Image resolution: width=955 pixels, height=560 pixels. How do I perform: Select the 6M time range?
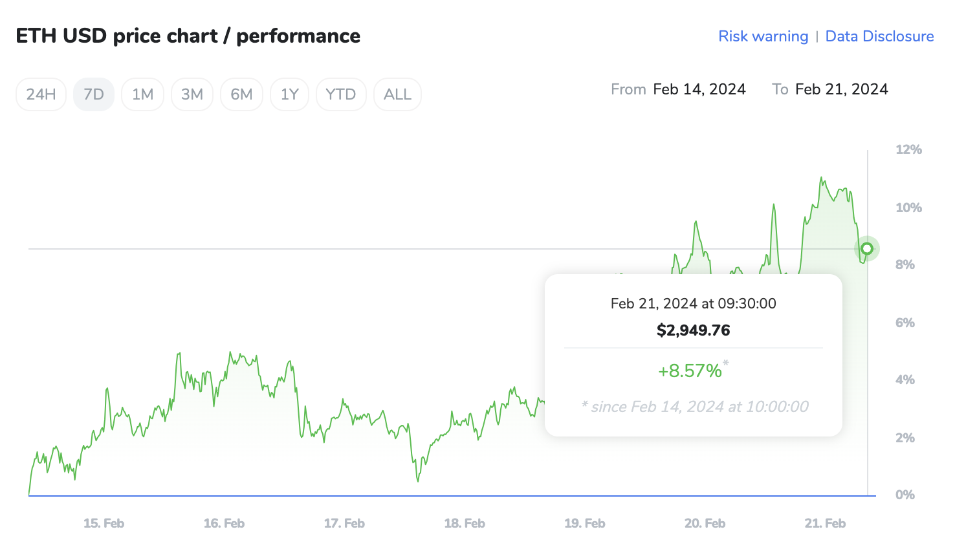[241, 94]
